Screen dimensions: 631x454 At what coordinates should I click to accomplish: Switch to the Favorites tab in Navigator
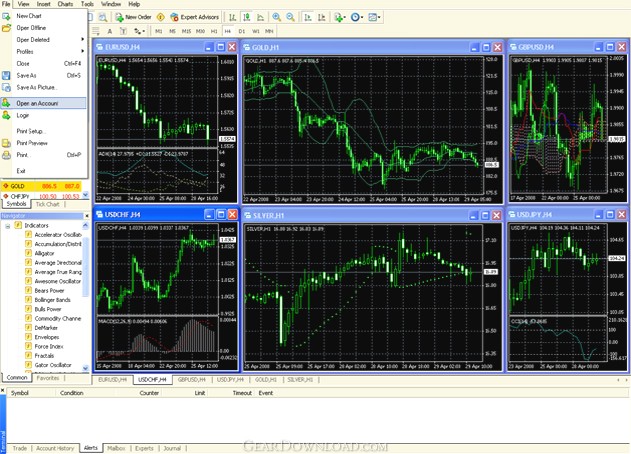click(48, 378)
